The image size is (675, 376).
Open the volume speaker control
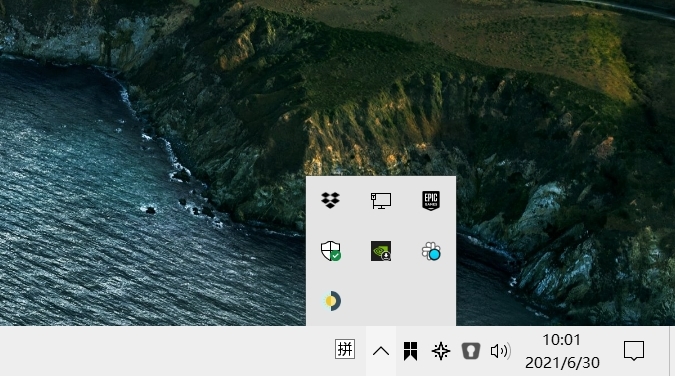pos(501,351)
